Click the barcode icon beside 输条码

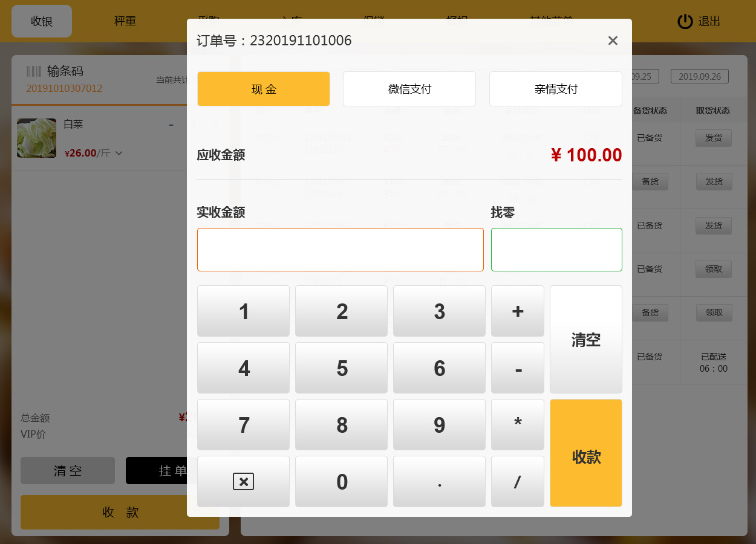coord(34,71)
